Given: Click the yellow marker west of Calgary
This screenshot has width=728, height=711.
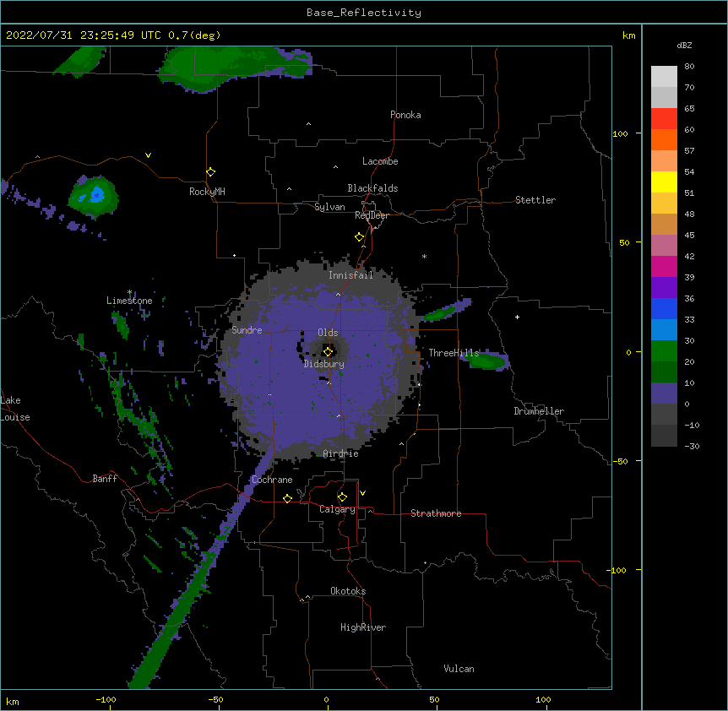Looking at the screenshot, I should tap(287, 498).
